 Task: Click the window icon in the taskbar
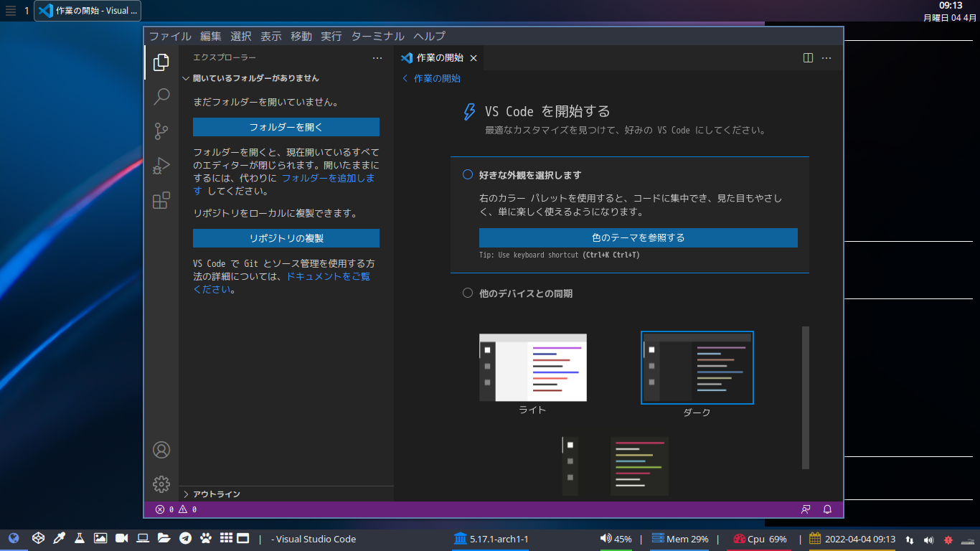[x=242, y=538]
